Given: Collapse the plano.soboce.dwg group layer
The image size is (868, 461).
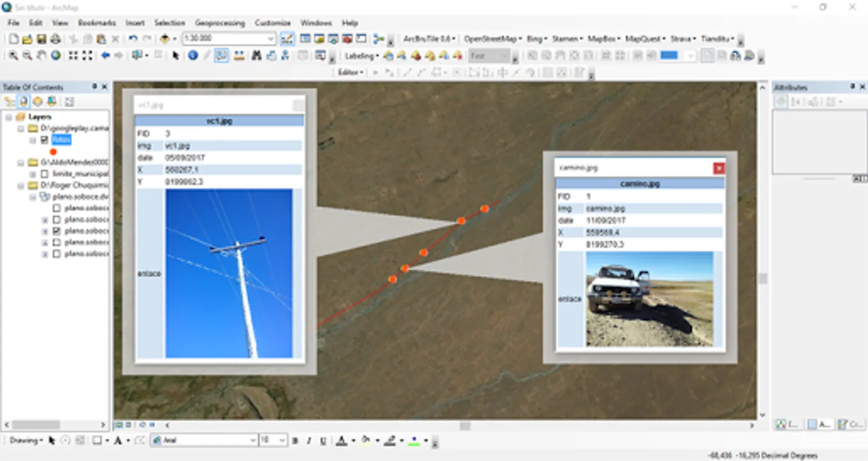Looking at the screenshot, I should pos(33,197).
